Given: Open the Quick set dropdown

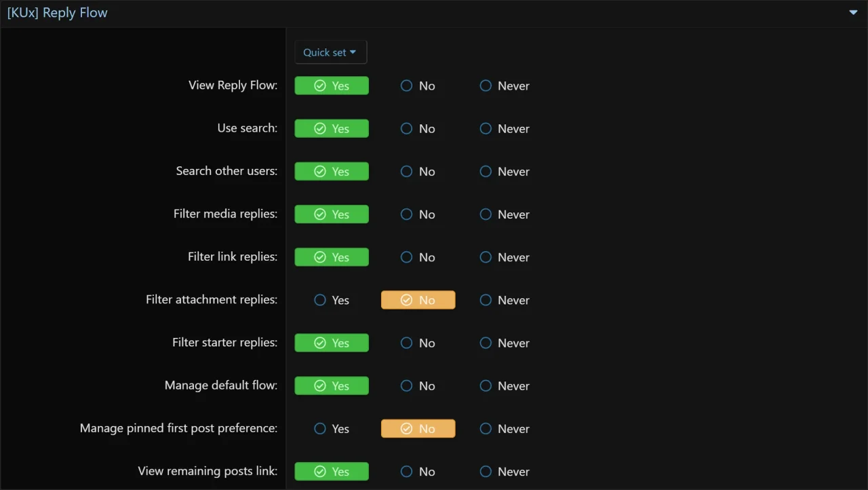Looking at the screenshot, I should coord(330,52).
